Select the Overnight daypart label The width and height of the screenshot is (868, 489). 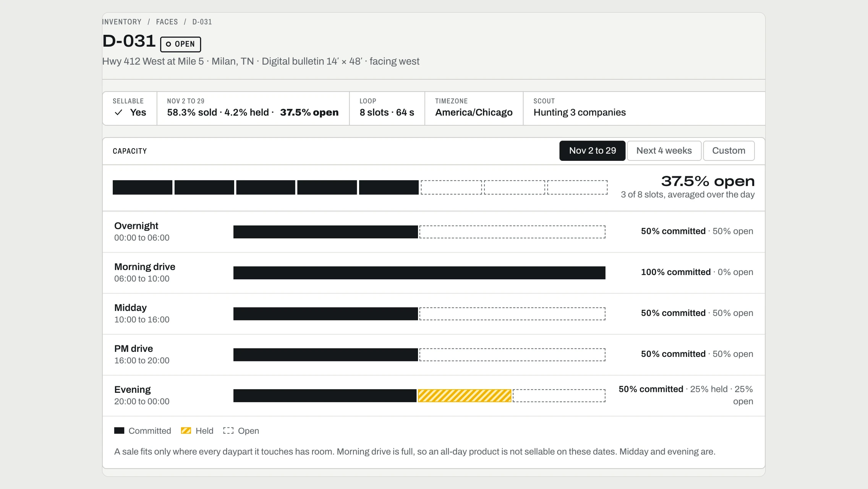136,226
